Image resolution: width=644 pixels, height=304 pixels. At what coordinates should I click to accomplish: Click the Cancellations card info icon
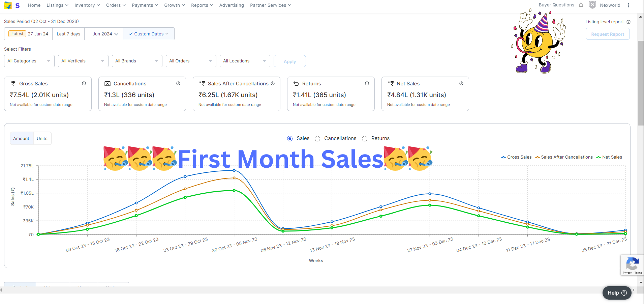tap(178, 83)
